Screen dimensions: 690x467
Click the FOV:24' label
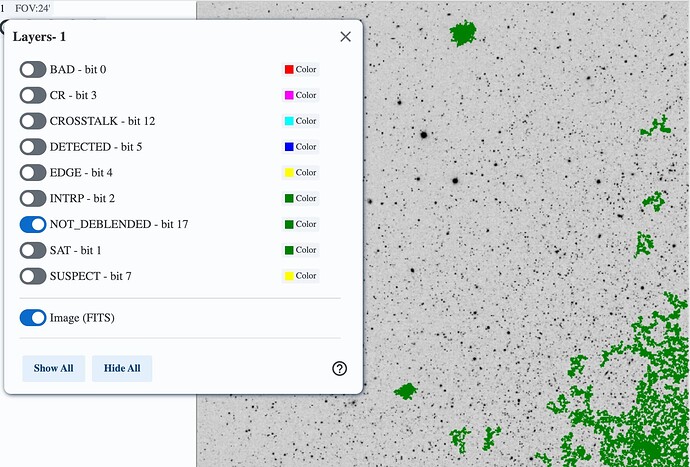(x=33, y=8)
